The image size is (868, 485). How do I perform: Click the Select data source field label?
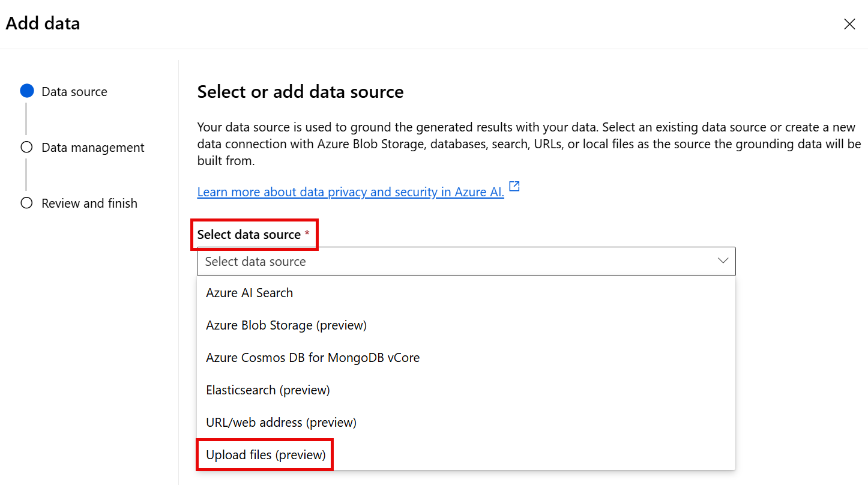pos(249,235)
